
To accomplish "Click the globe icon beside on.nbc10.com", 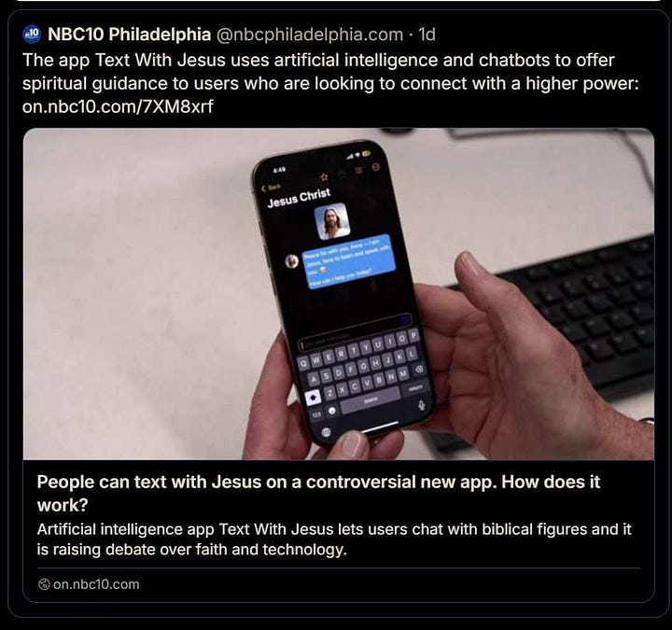I will tap(44, 584).
